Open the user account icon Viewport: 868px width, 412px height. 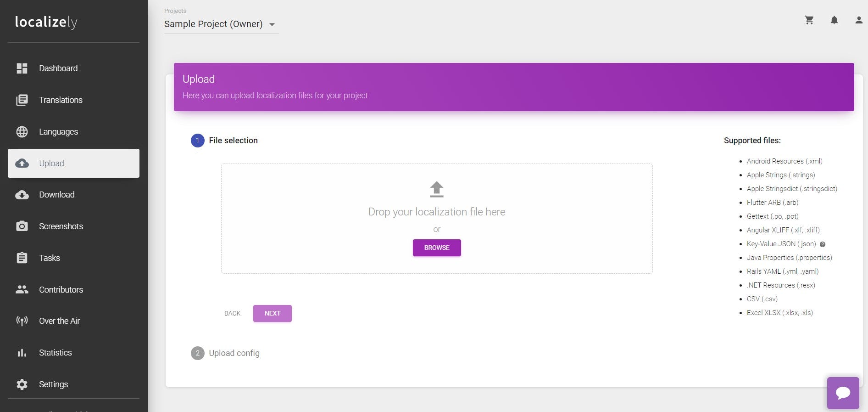[x=859, y=20]
